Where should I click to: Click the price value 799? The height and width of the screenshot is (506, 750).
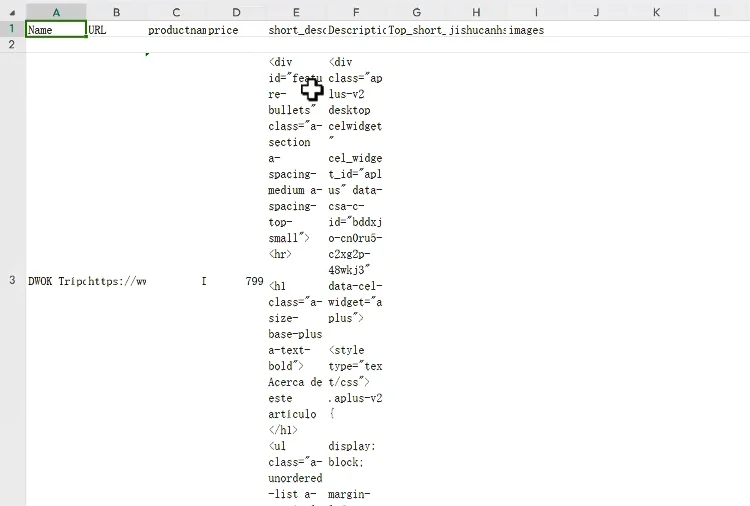[x=254, y=281]
